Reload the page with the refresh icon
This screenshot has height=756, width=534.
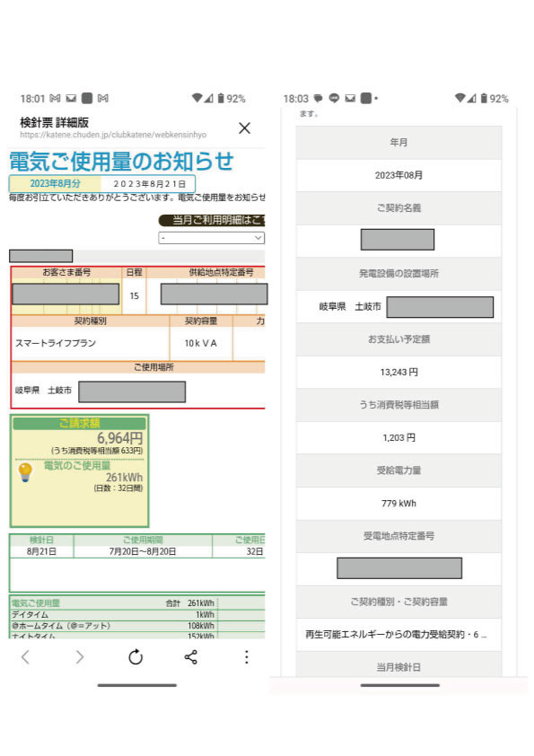tap(136, 656)
